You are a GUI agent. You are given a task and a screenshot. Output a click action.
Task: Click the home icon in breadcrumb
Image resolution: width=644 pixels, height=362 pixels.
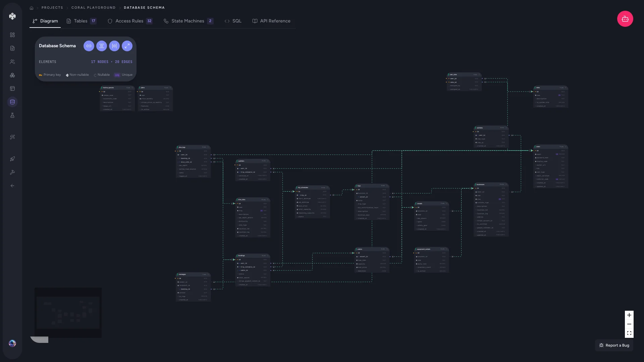32,8
